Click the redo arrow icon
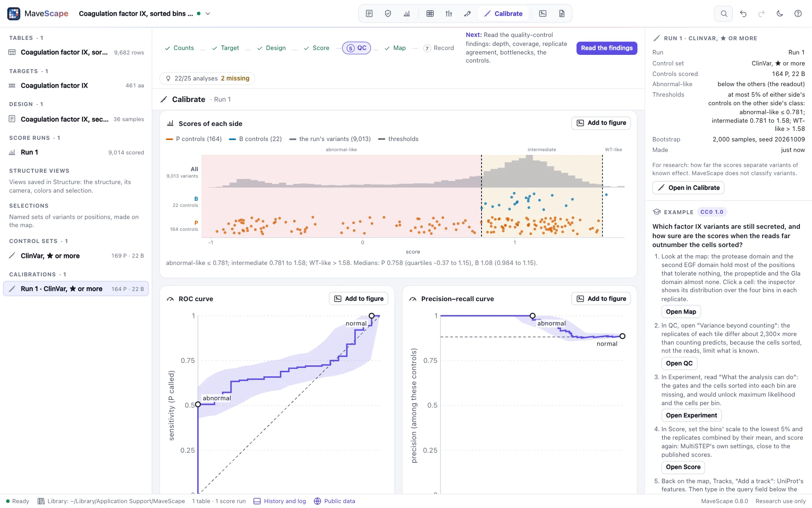Viewport: 812px width, 508px height. click(761, 13)
